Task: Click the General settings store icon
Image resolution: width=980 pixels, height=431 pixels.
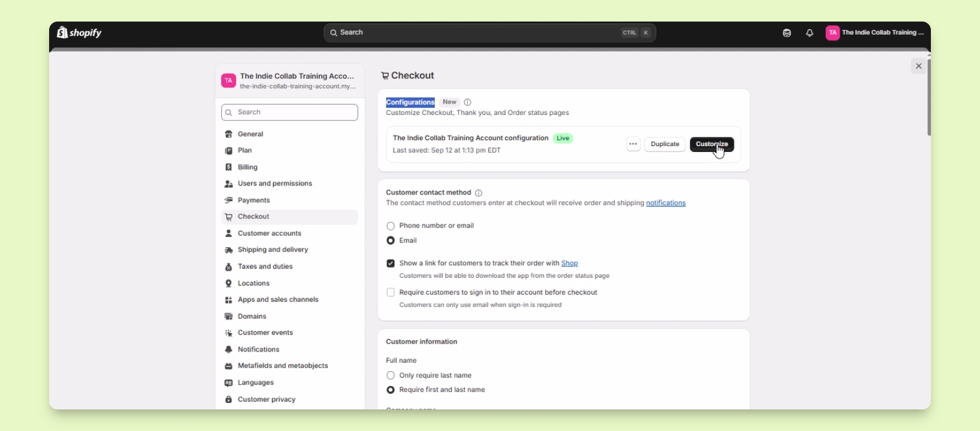Action: click(228, 135)
